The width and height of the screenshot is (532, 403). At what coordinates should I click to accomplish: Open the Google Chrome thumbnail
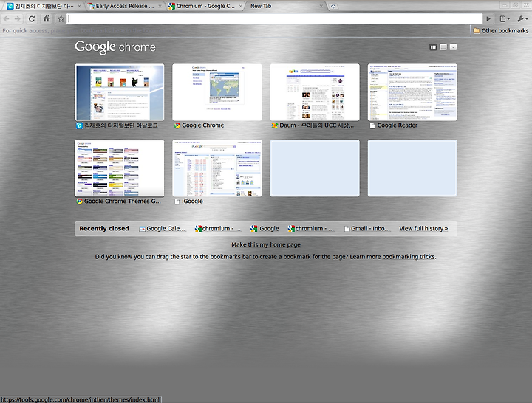tap(217, 92)
